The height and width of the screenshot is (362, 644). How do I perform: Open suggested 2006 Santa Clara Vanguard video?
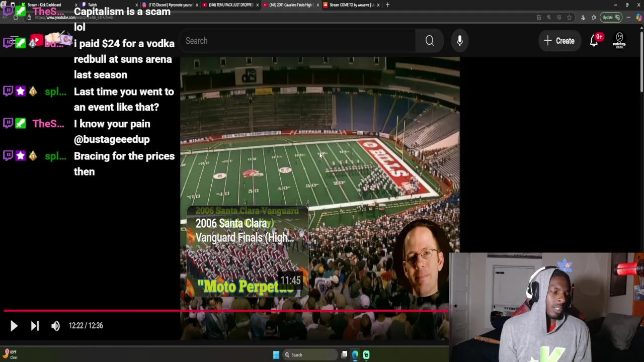[x=247, y=251]
